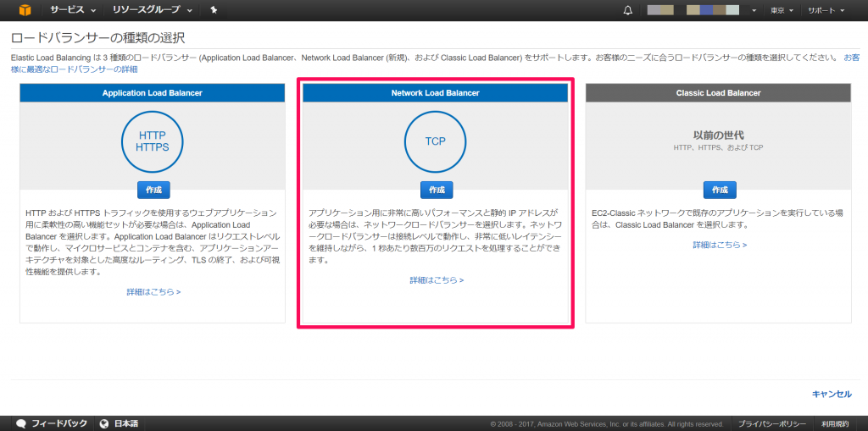Click the Classic Load Balancer header
The height and width of the screenshot is (431, 868).
point(719,93)
